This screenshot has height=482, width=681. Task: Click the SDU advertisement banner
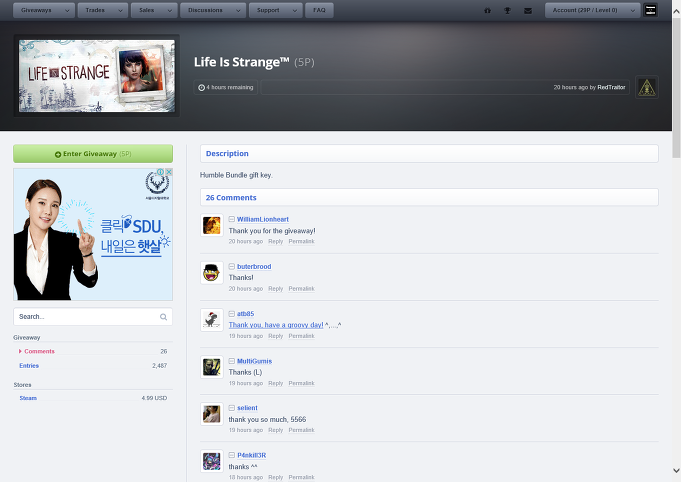point(93,234)
